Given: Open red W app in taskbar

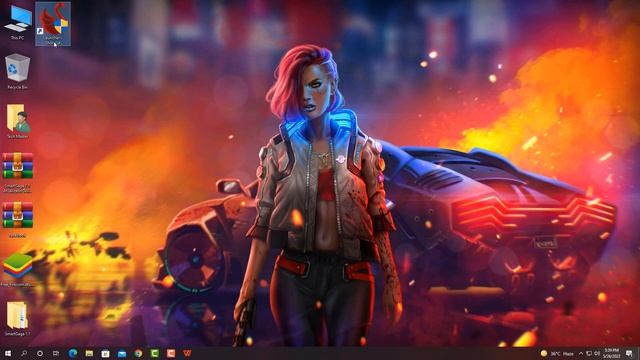Looking at the screenshot, I should tap(187, 353).
